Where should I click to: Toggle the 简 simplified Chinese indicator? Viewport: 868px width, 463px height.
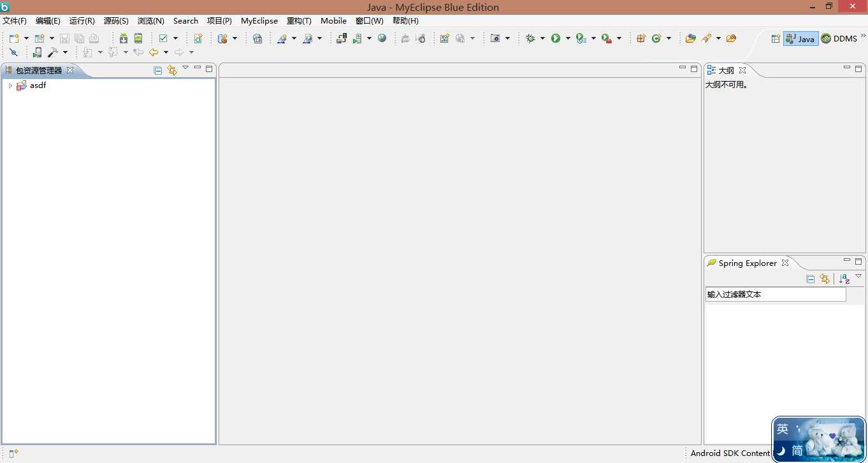(797, 451)
